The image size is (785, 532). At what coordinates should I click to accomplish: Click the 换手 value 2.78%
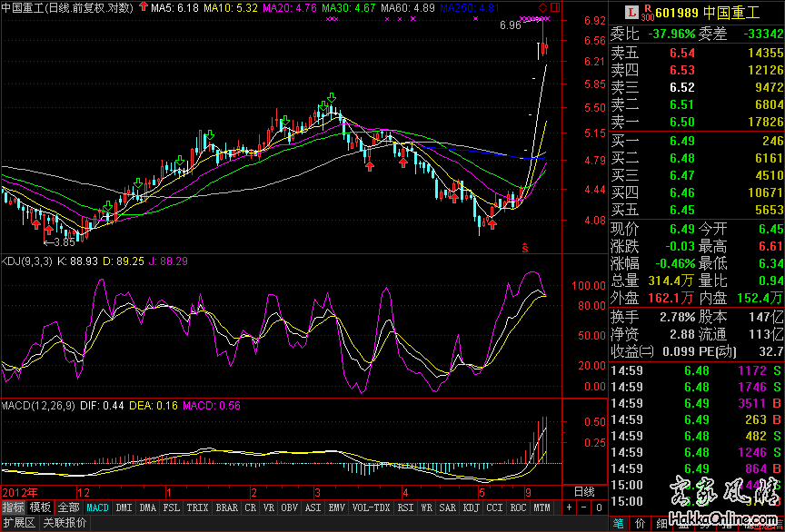point(678,317)
